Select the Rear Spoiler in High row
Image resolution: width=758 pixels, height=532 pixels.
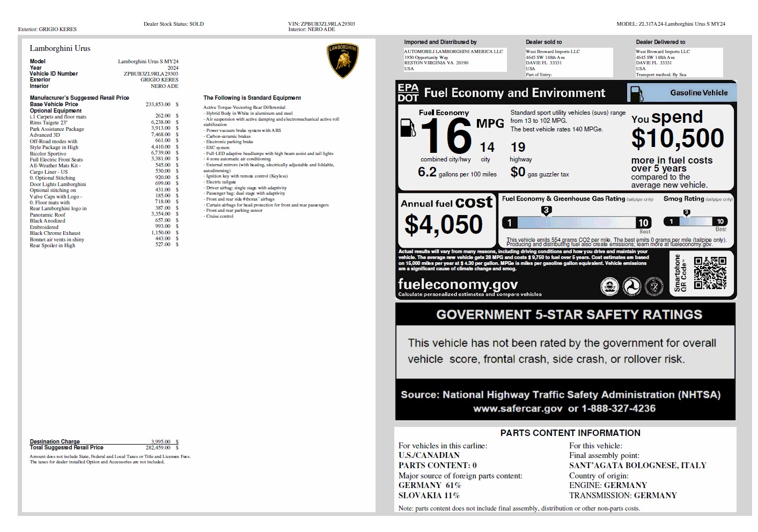tap(104, 245)
